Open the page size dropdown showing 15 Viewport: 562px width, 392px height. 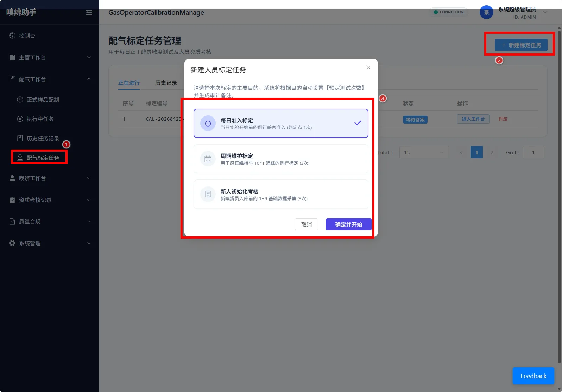424,152
